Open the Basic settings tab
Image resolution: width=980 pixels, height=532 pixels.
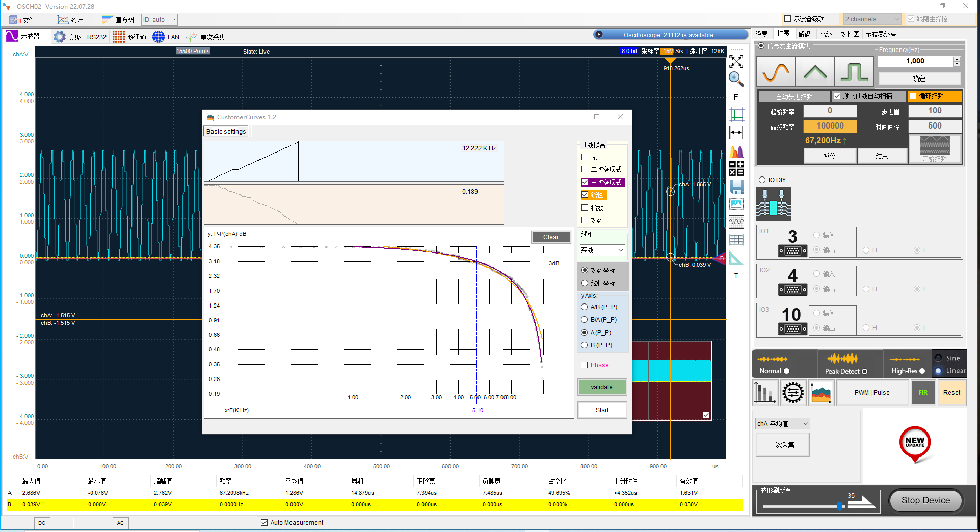[x=226, y=132]
